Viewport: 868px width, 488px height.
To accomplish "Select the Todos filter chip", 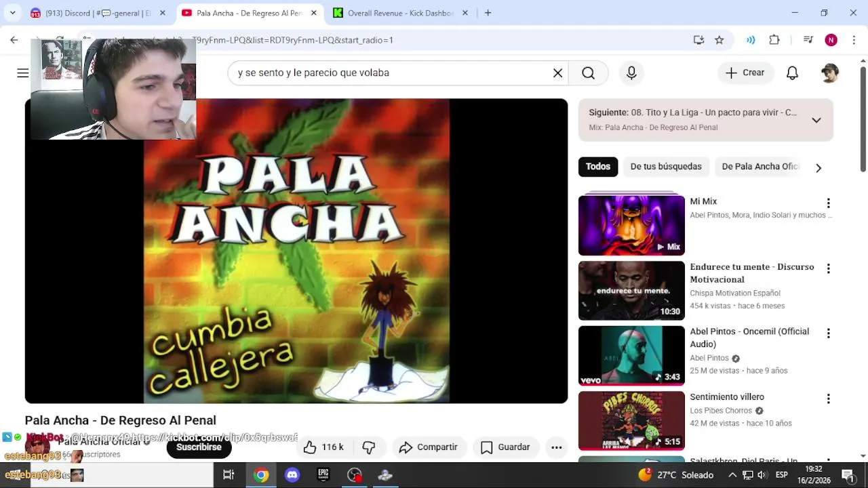I will [598, 167].
